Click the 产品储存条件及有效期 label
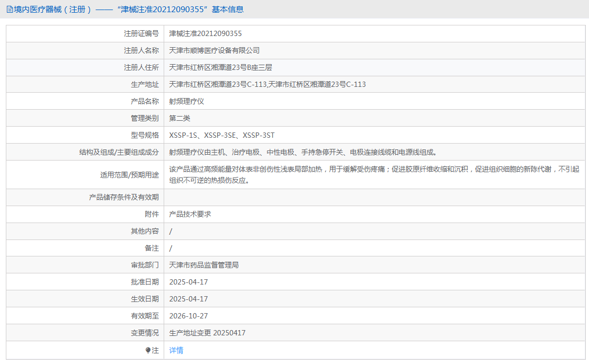The height and width of the screenshot is (364, 589). tap(123, 197)
